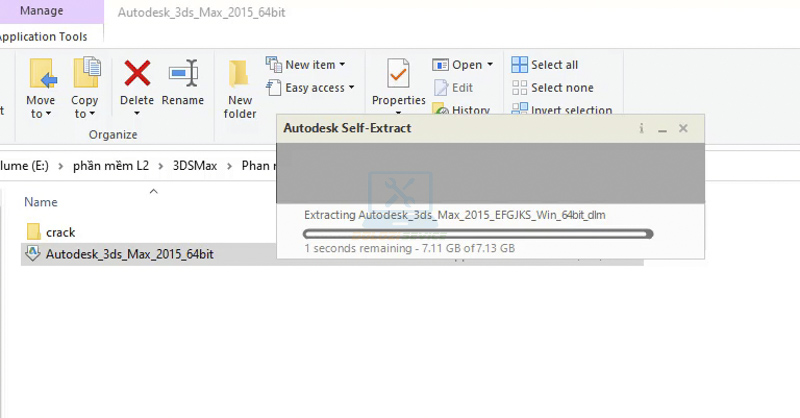
Task: Click the info icon in Self-Extract dialog
Action: tap(641, 129)
